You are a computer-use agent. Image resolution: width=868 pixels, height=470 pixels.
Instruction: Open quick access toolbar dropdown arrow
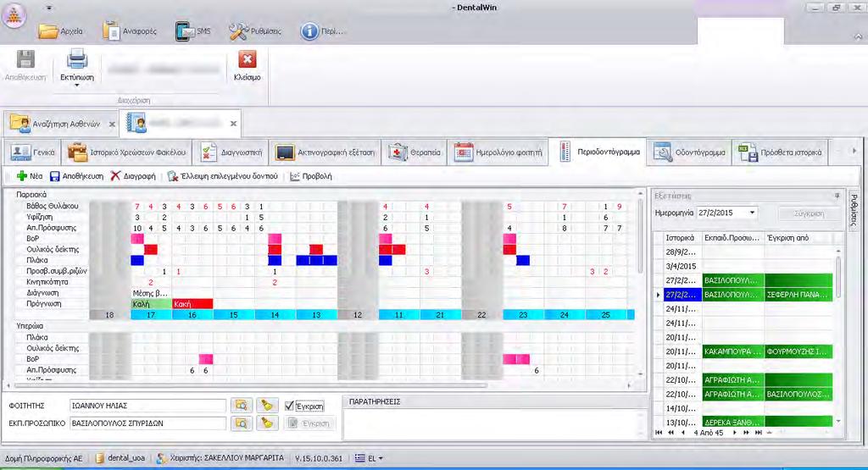tap(49, 8)
